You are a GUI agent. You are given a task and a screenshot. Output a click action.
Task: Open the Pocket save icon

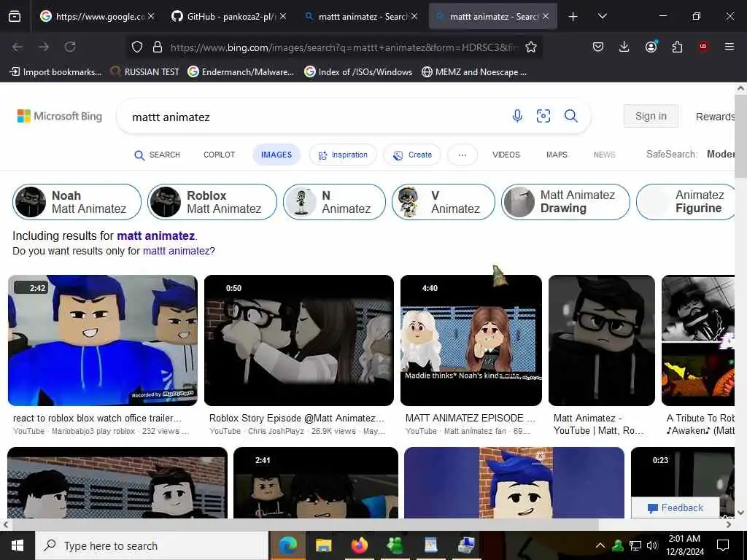[598, 47]
